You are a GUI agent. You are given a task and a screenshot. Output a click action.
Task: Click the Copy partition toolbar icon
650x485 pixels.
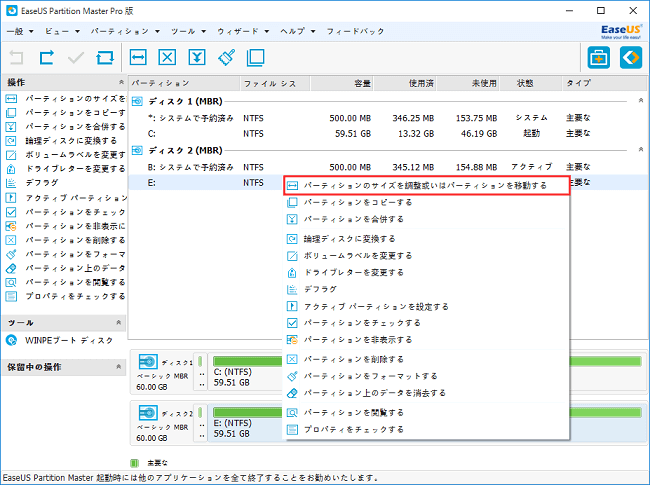255,58
